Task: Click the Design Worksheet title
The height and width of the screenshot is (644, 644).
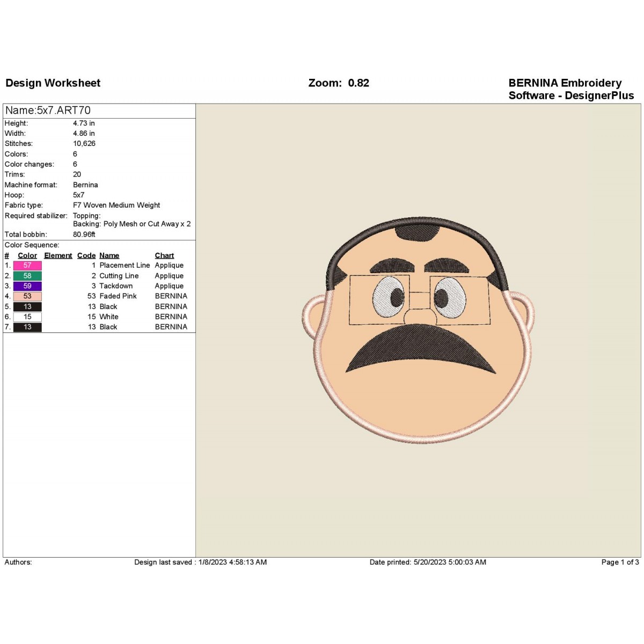Action: point(53,83)
